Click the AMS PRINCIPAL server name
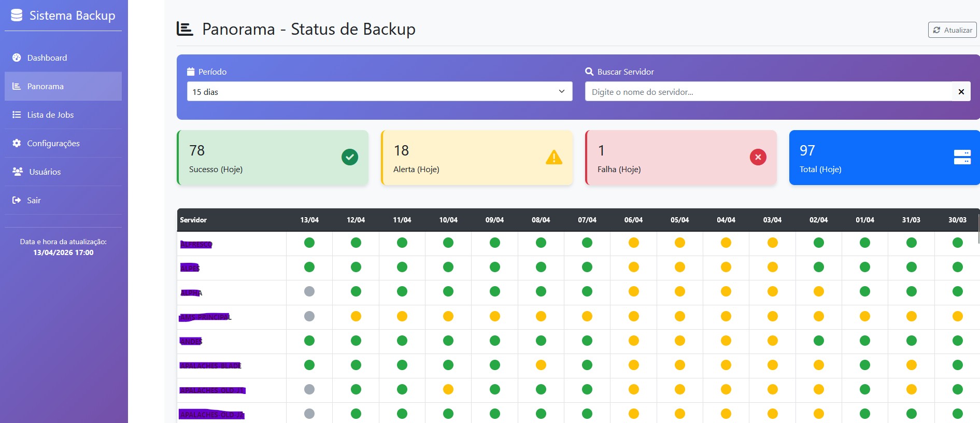This screenshot has width=980, height=423. point(205,317)
